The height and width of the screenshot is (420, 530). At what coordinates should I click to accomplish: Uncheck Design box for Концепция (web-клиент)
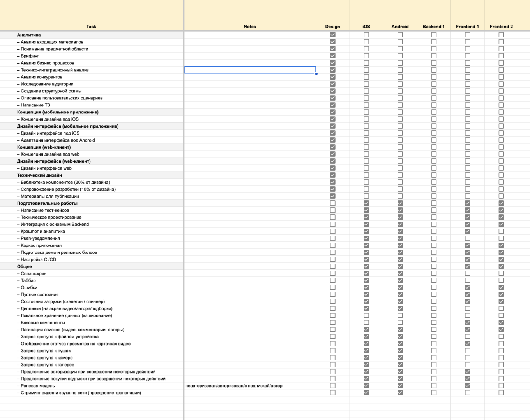pyautogui.click(x=332, y=147)
